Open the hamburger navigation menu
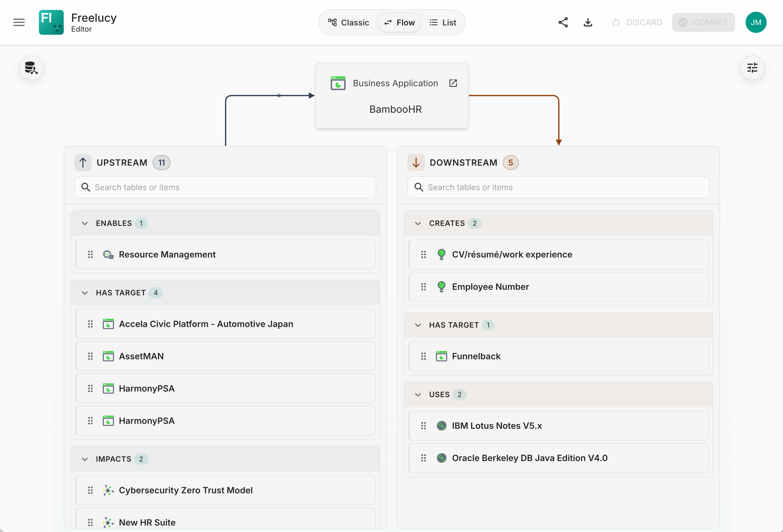Viewport: 783px width, 532px height. tap(19, 23)
